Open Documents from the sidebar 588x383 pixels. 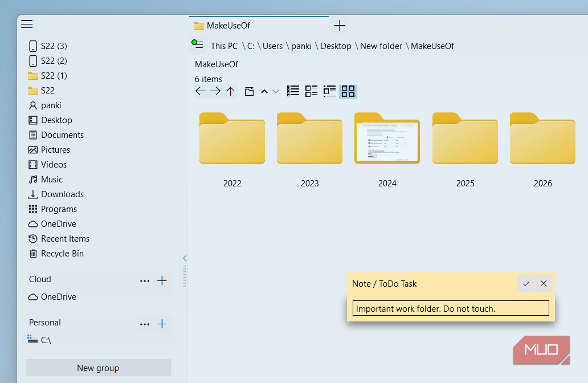pos(56,135)
